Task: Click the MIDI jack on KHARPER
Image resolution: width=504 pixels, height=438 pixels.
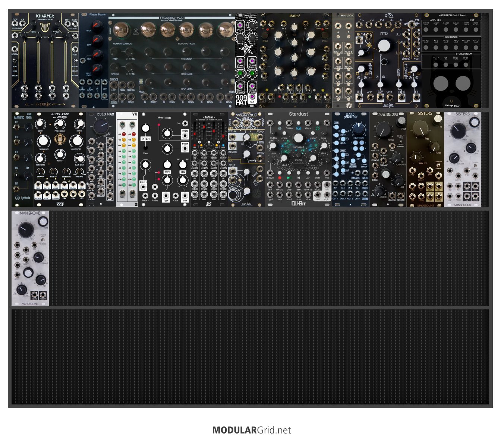Action: 75,48
